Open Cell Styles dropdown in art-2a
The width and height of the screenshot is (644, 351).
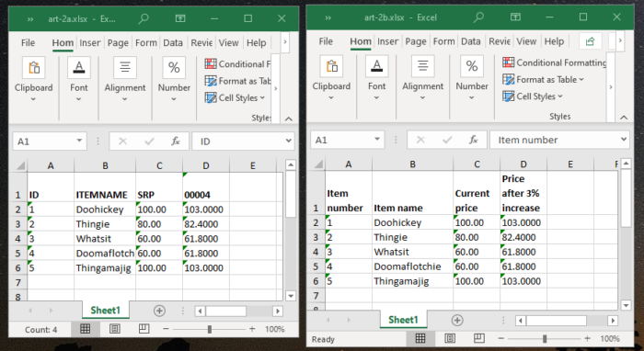click(x=236, y=97)
